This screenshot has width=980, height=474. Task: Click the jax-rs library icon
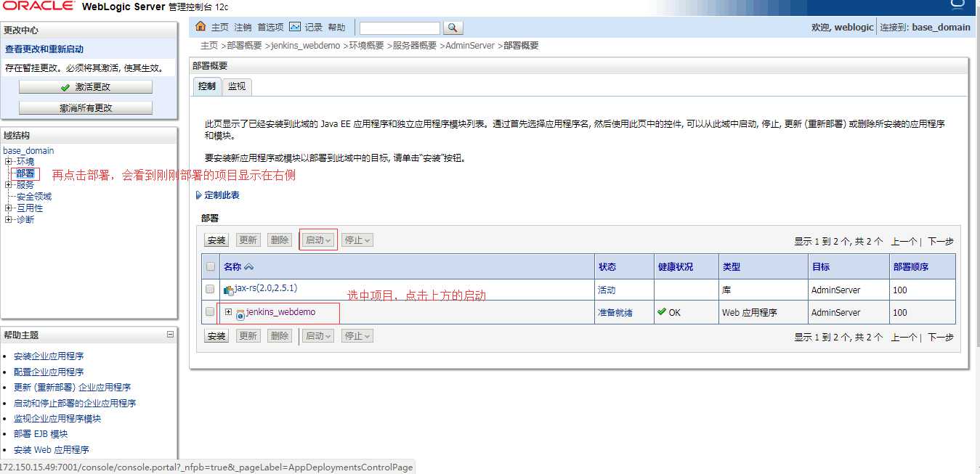coord(229,290)
